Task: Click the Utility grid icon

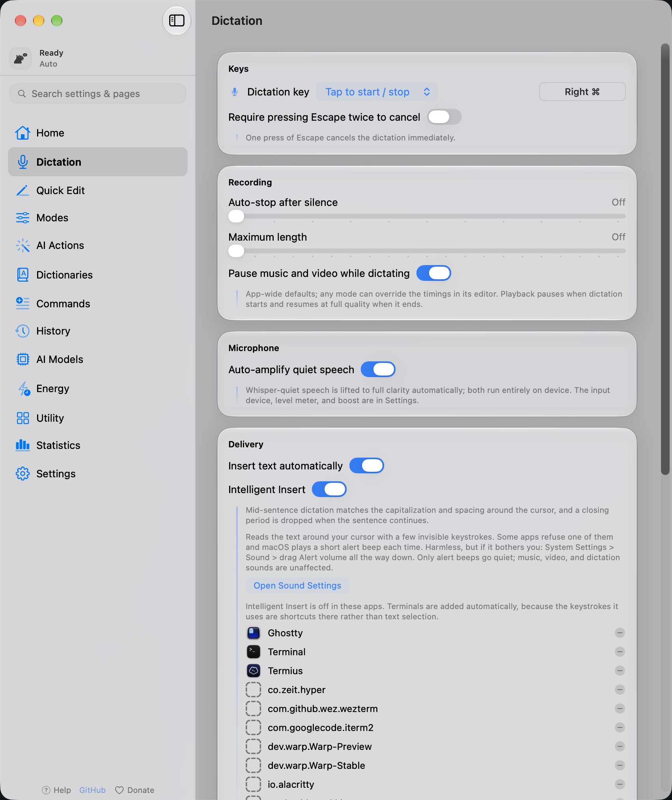Action: click(x=22, y=418)
